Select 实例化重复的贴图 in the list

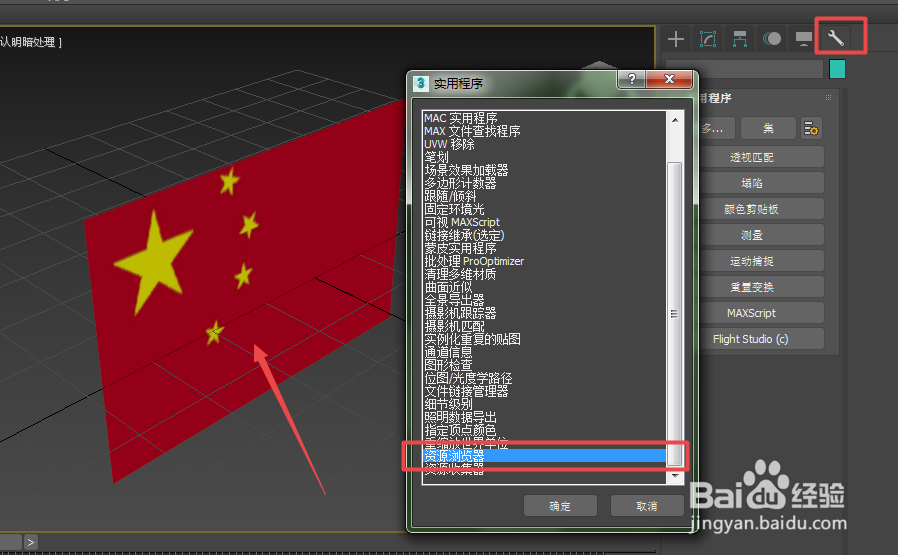472,339
